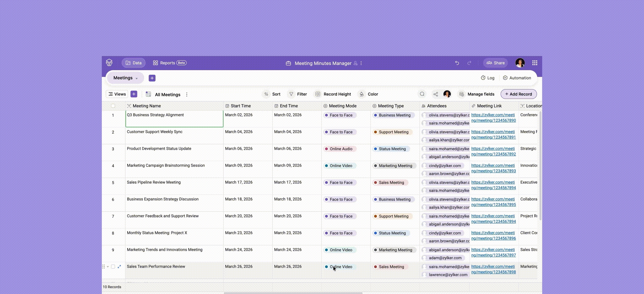The height and width of the screenshot is (294, 644).
Task: Open the meeting link for Q3 Business Strategy
Action: [x=493, y=118]
